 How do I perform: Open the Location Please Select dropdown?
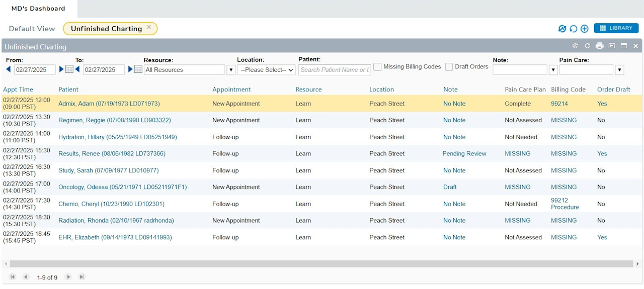pos(266,70)
